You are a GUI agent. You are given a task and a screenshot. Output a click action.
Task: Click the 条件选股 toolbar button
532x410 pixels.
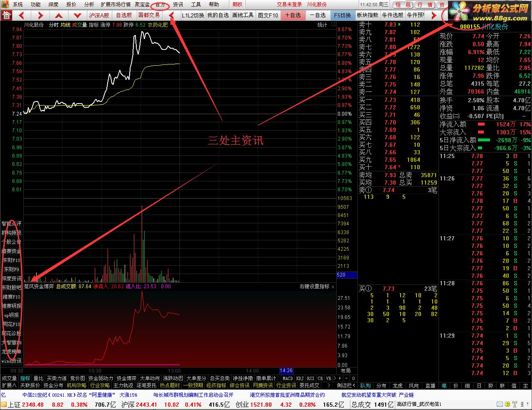(393, 15)
